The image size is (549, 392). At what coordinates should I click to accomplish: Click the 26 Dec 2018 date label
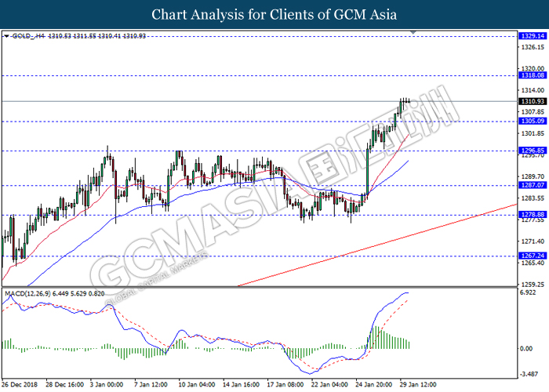[x=20, y=385]
